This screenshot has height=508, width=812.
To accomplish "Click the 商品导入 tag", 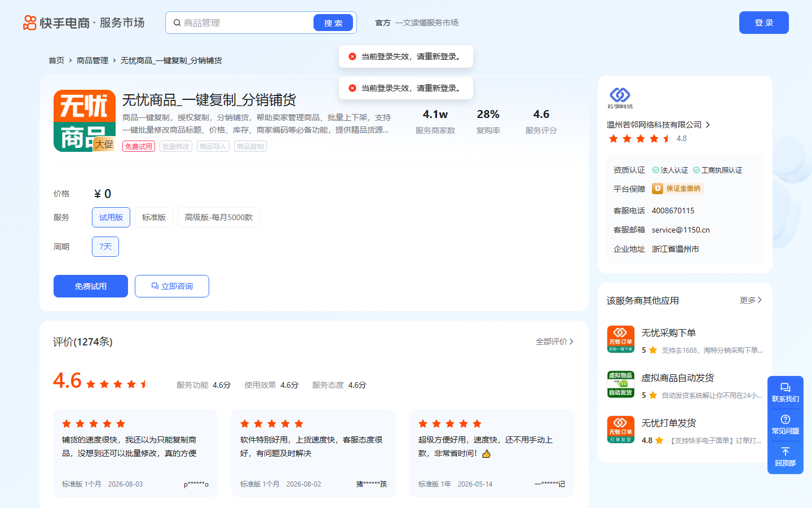I will (213, 146).
